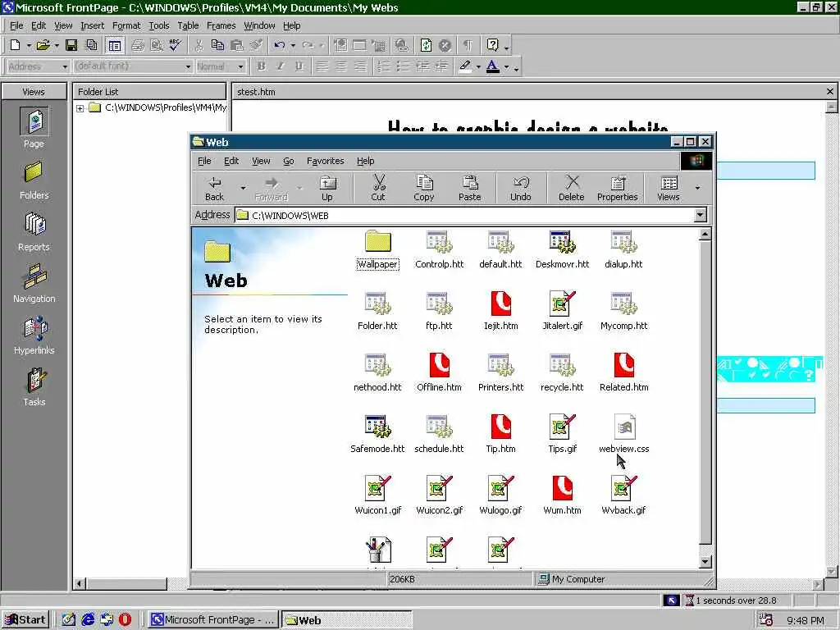Select the Deskmovr.htt file icon

click(562, 249)
